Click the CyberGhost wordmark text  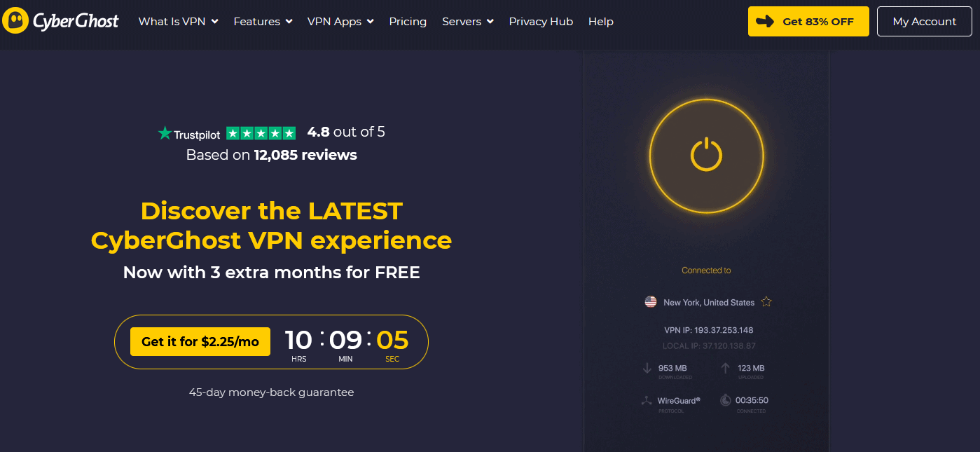(x=76, y=22)
